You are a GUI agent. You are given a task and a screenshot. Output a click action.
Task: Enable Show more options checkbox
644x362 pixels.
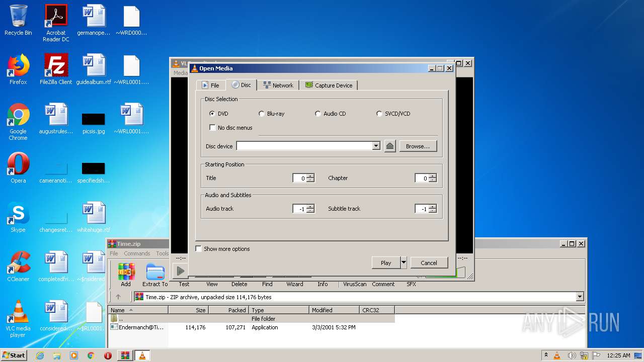click(x=198, y=249)
